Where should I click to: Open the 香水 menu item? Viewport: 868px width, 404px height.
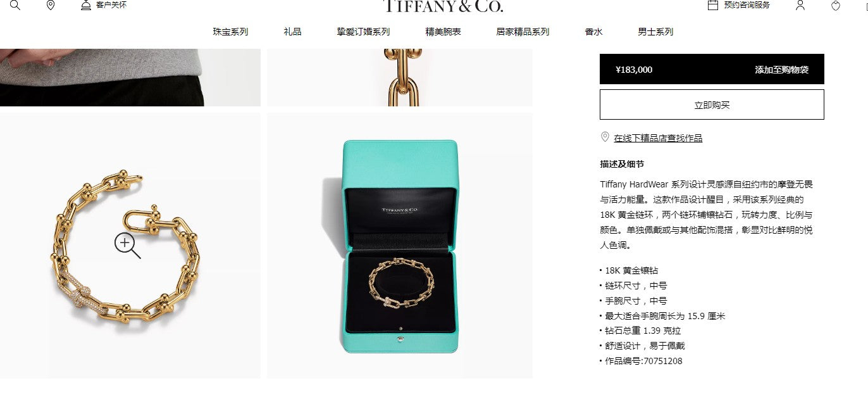pos(593,32)
